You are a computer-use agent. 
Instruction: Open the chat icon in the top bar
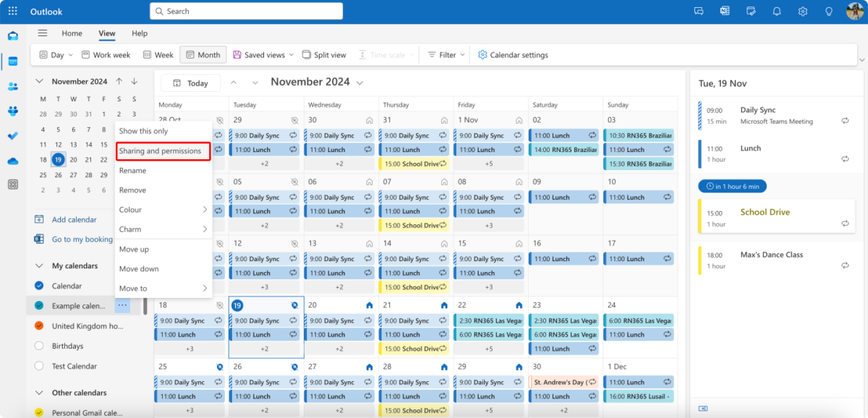[698, 11]
